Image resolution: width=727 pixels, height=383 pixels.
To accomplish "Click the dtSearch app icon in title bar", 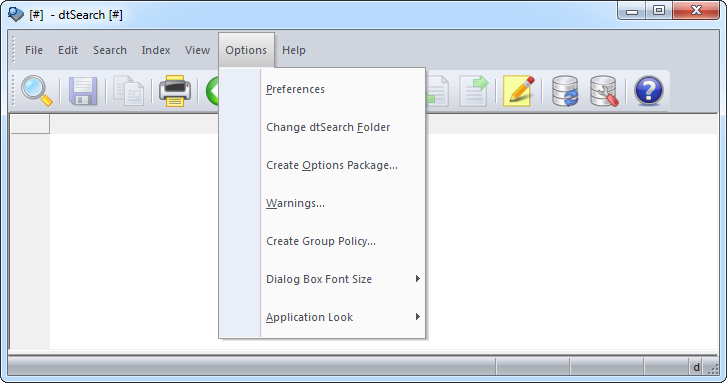I will pos(16,14).
